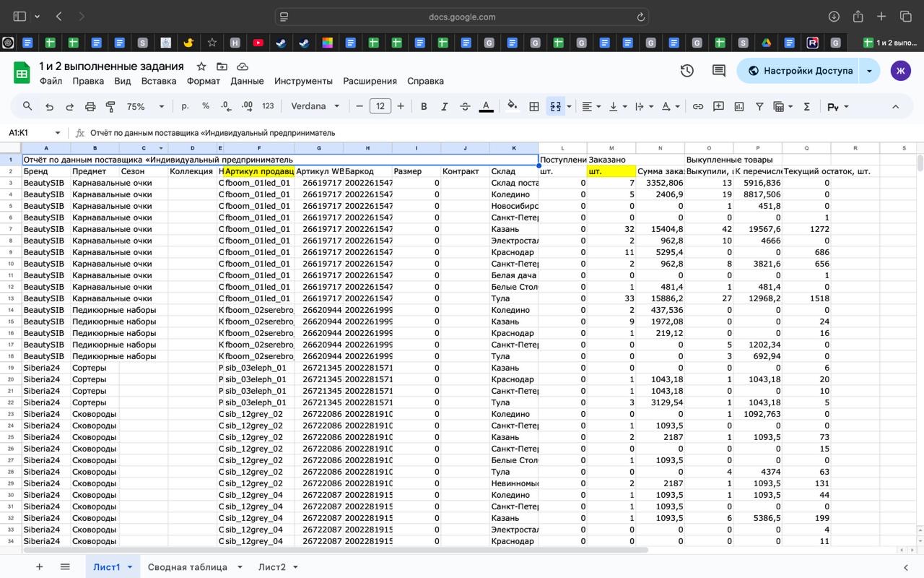Screen dimensions: 924x578
Task: Open the Verdana font dropdown
Action: click(x=315, y=106)
